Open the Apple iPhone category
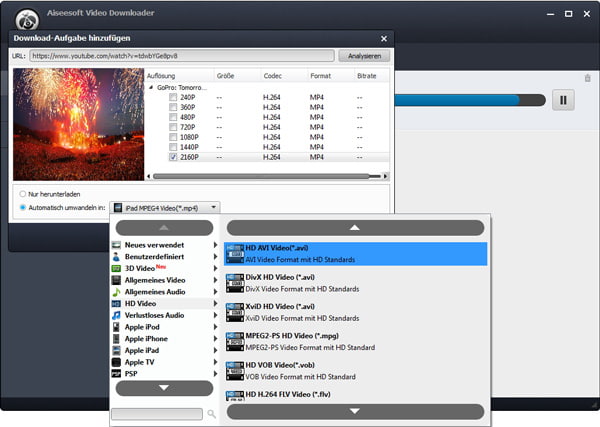Screen dimensions: 600x427 tap(165, 339)
